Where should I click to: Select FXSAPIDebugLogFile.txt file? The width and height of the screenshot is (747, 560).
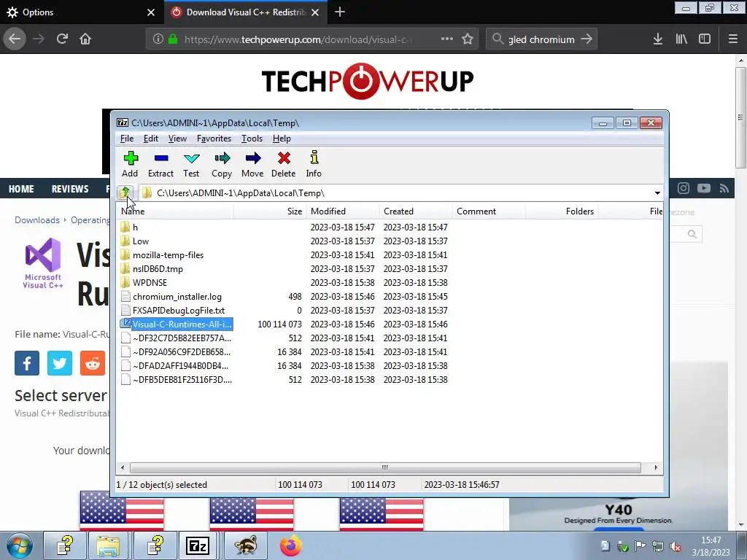tap(178, 311)
